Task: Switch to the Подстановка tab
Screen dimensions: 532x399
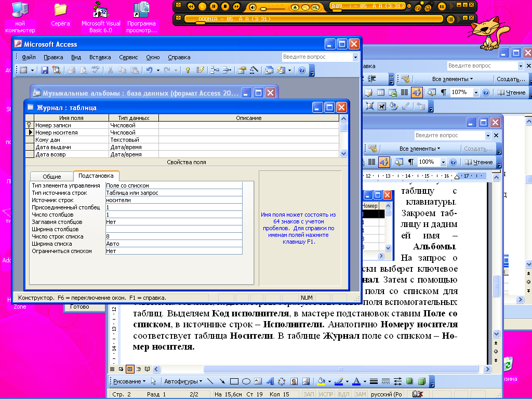Action: [96, 176]
